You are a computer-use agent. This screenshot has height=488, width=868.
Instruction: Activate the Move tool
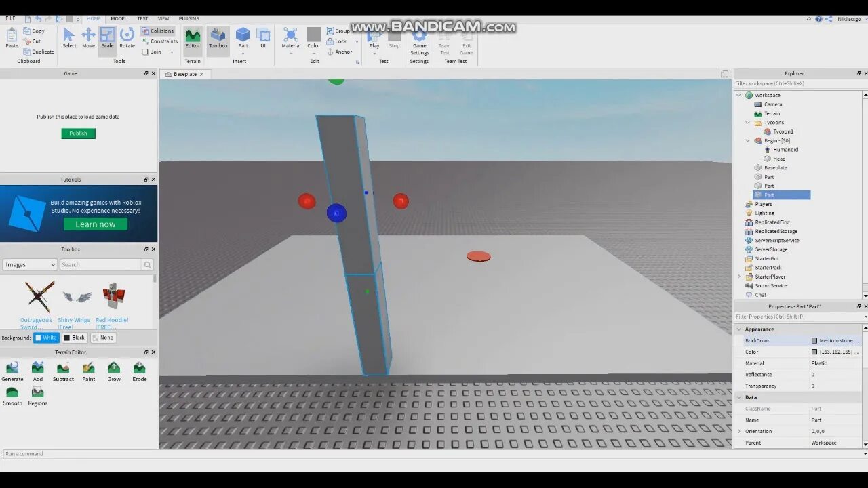tap(88, 39)
